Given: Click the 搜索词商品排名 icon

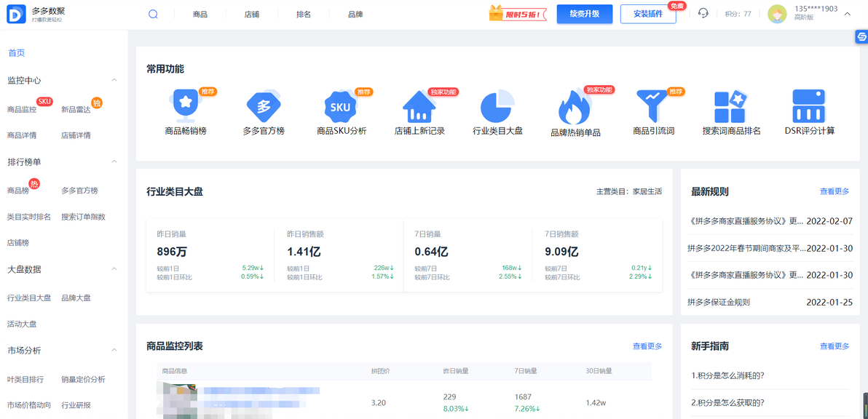Looking at the screenshot, I should (x=731, y=105).
